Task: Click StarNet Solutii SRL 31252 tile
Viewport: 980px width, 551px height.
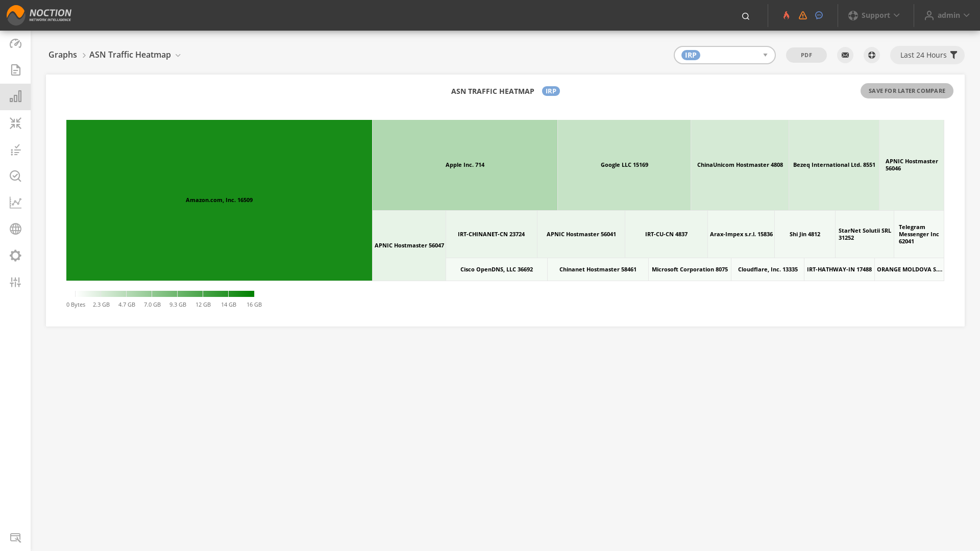Action: point(865,234)
